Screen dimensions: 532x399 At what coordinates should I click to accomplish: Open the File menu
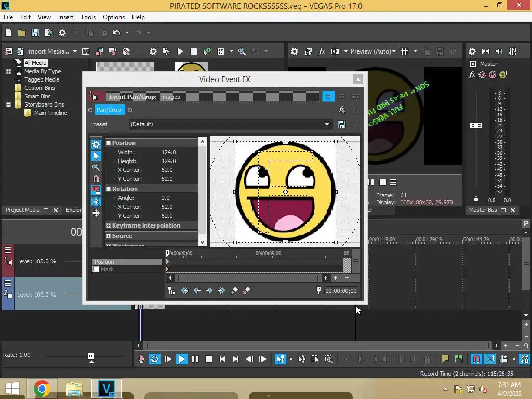coord(8,17)
